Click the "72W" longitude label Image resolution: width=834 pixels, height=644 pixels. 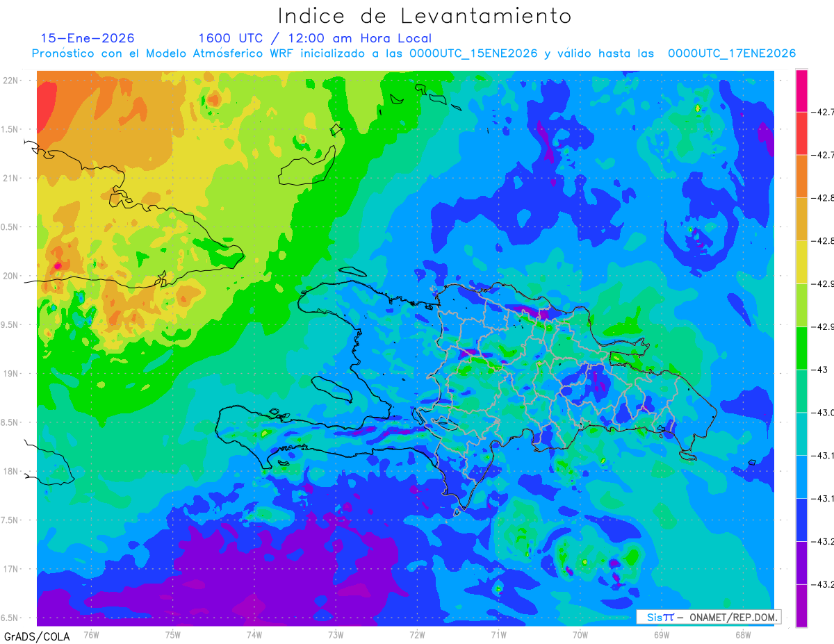click(417, 635)
